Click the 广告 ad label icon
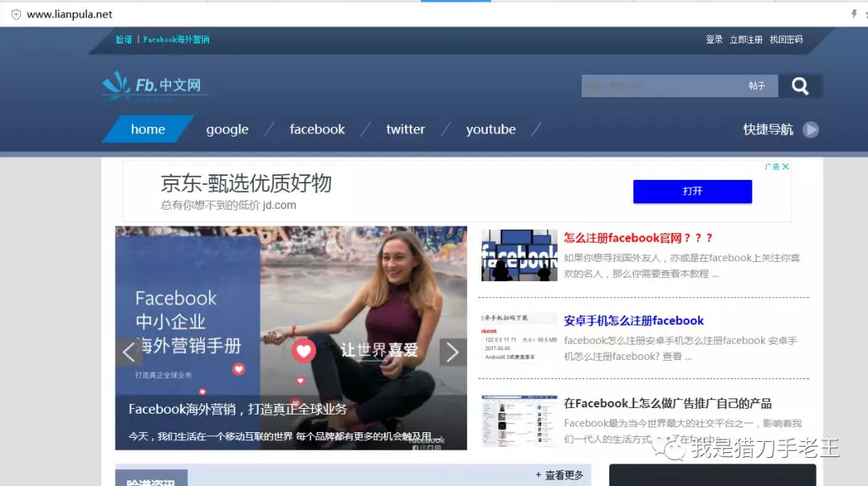868x486 pixels. (x=772, y=166)
